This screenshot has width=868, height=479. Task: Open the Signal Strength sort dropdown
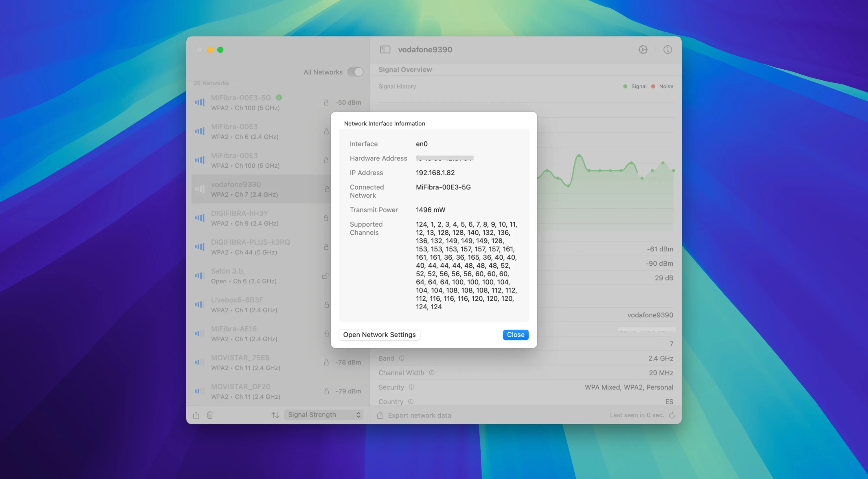pyautogui.click(x=324, y=415)
